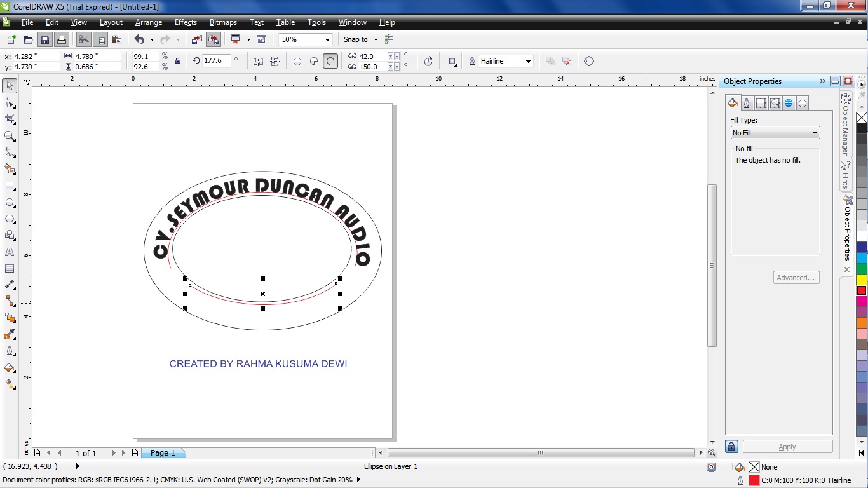
Task: Click the Undo arrow
Action: point(139,39)
